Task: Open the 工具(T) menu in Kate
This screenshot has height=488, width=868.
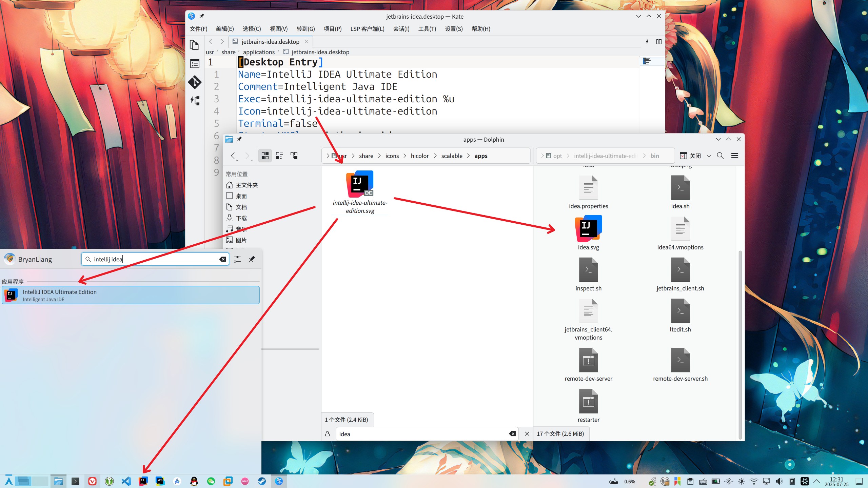Action: [x=427, y=29]
